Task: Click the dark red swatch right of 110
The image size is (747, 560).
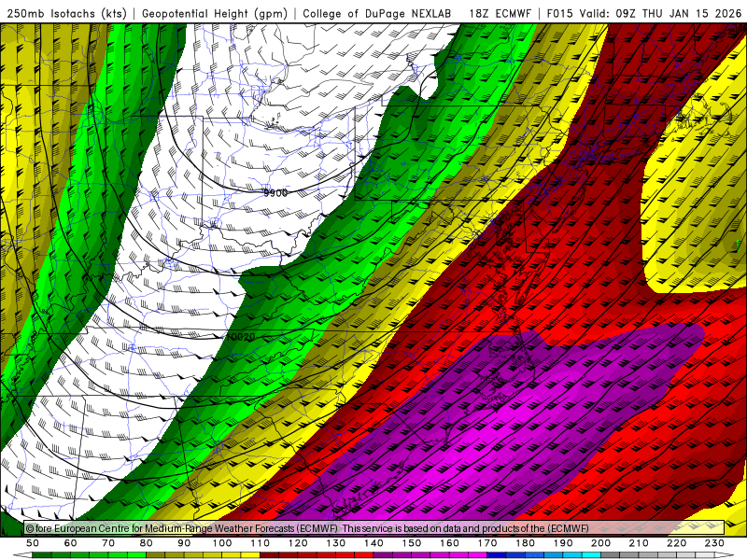Action: [270, 555]
